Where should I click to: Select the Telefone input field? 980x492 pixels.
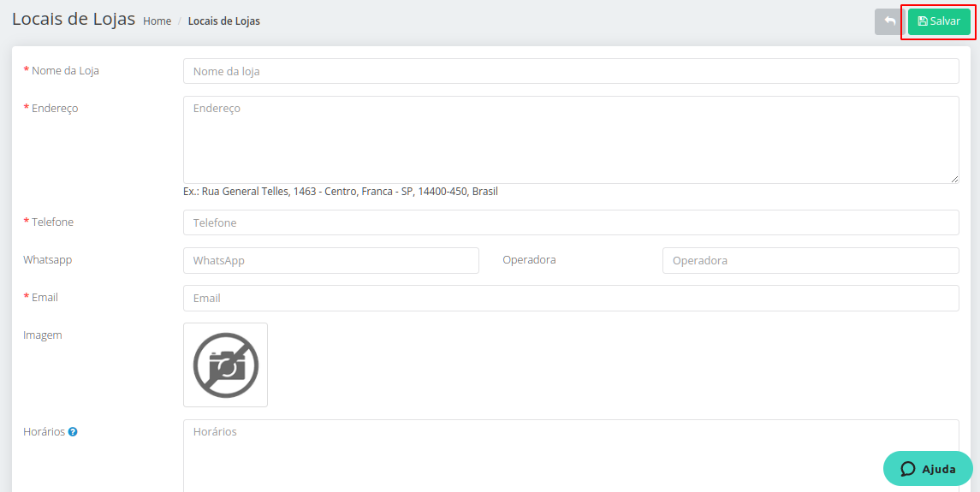[x=571, y=222]
